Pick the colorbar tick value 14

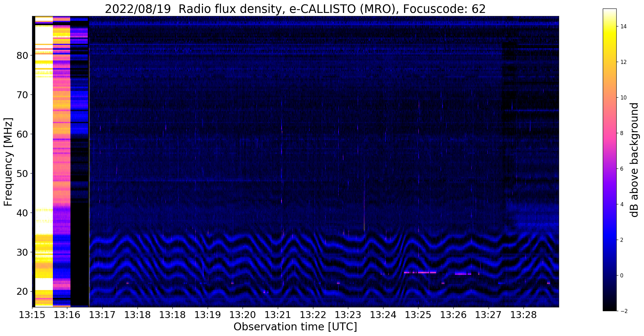pos(623,26)
